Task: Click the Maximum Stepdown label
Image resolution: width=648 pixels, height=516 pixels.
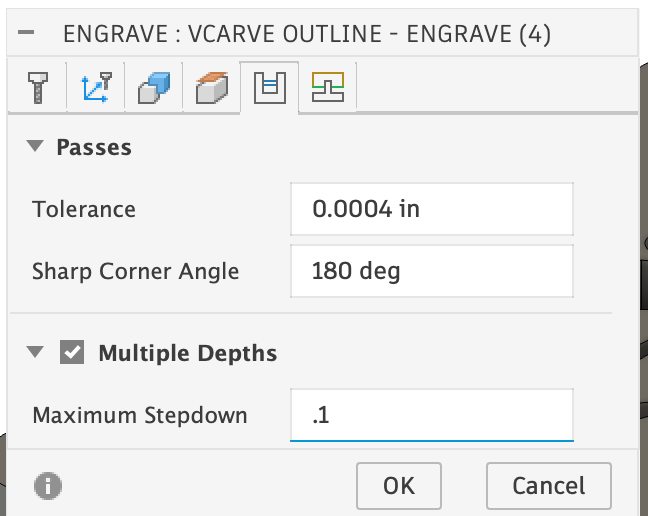Action: [139, 415]
